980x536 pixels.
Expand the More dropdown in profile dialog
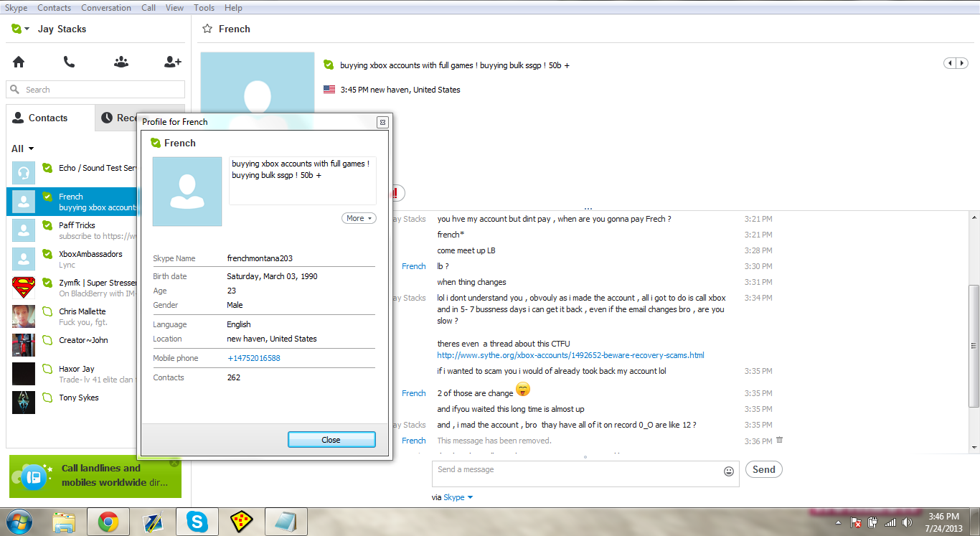359,218
